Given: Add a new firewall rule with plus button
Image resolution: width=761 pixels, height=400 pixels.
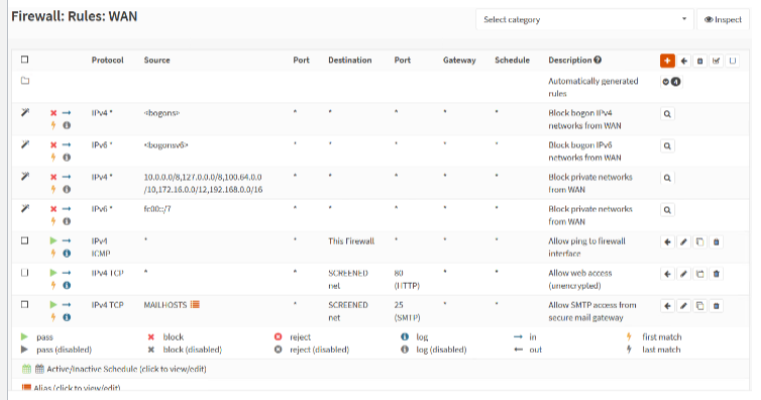Looking at the screenshot, I should point(667,61).
